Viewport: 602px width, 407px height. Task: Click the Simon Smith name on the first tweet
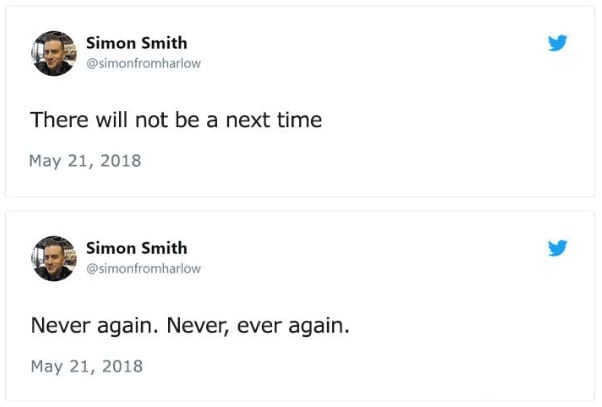point(137,43)
